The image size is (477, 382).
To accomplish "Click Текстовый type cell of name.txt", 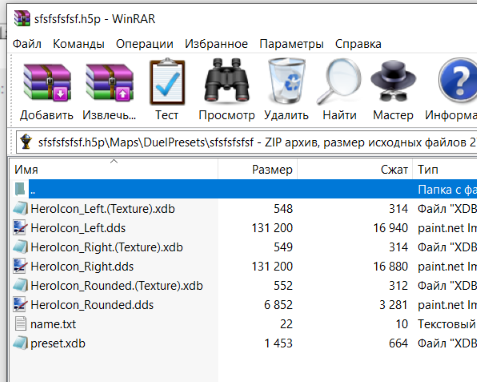I will (447, 324).
